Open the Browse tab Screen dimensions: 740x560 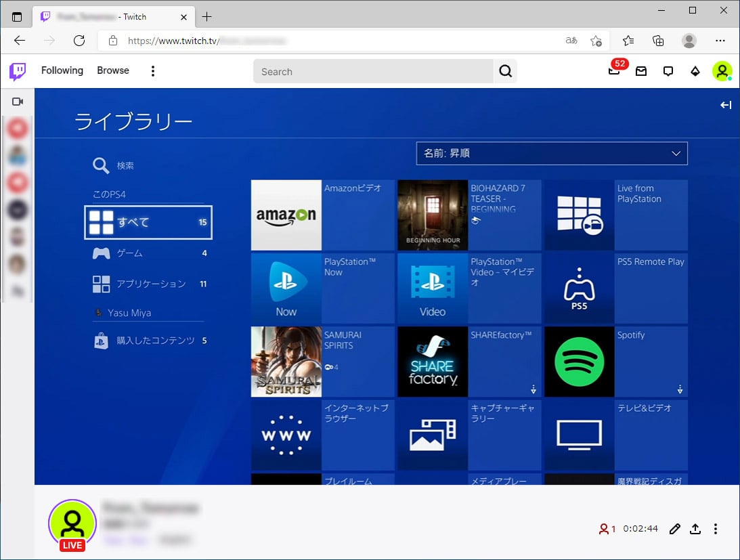[x=113, y=70]
